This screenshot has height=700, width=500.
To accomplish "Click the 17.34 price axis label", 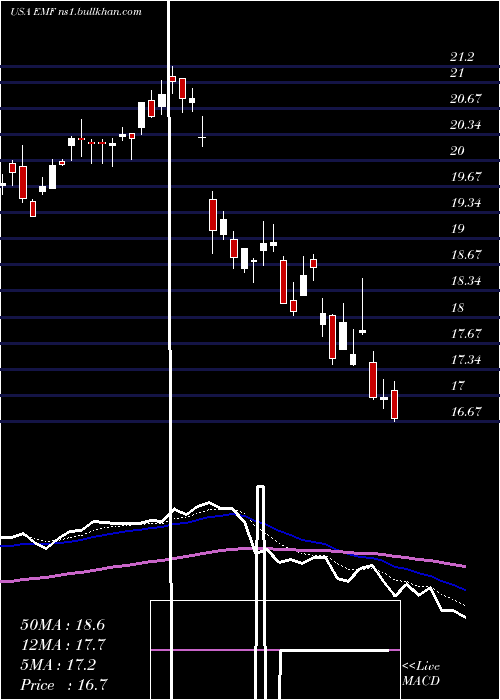I will pos(466,359).
